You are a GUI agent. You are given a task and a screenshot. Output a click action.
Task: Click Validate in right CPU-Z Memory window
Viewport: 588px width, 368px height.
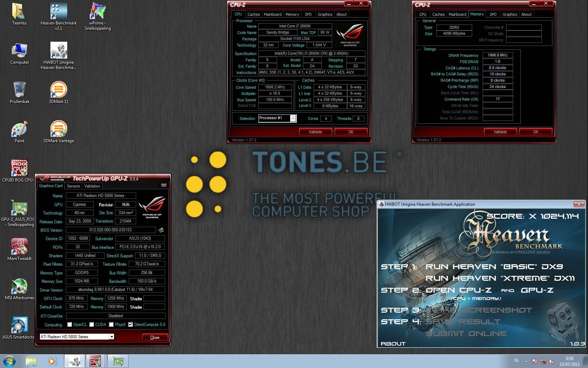click(x=500, y=132)
